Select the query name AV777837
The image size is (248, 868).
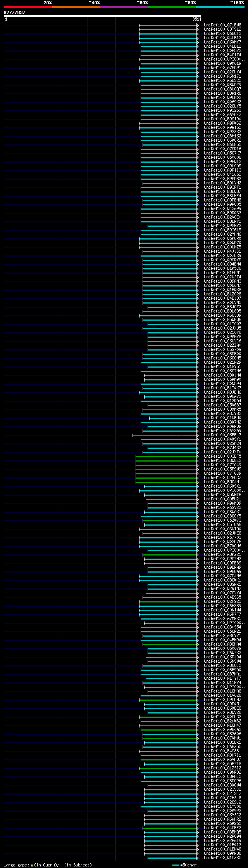point(15,12)
